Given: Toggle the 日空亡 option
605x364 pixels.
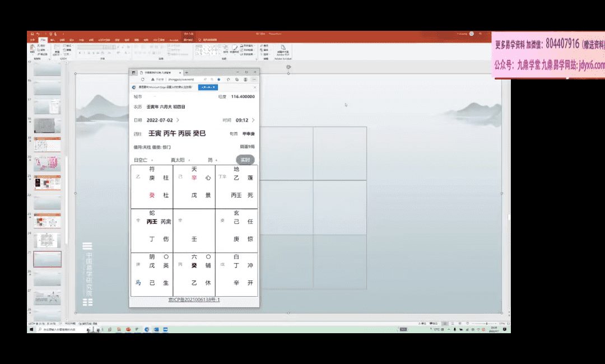Looking at the screenshot, I should click(x=143, y=160).
